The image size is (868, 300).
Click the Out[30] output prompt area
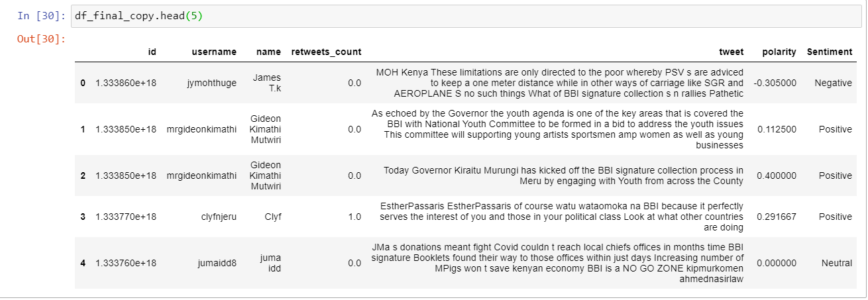41,39
